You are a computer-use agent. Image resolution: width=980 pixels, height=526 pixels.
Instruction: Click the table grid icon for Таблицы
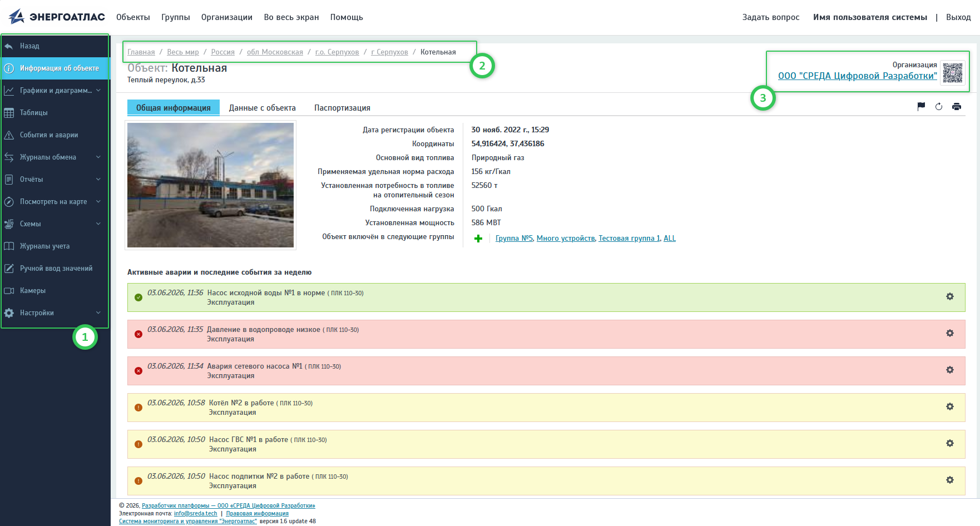pos(9,113)
